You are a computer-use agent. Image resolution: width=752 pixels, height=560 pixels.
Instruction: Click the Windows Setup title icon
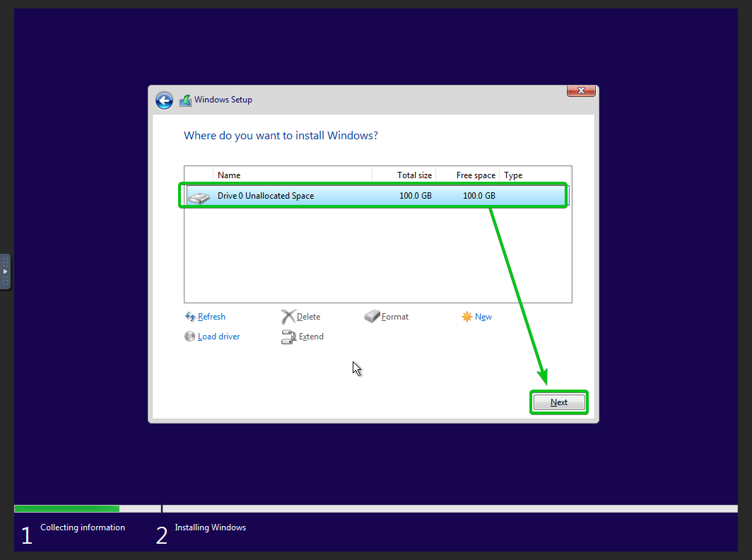pos(185,100)
